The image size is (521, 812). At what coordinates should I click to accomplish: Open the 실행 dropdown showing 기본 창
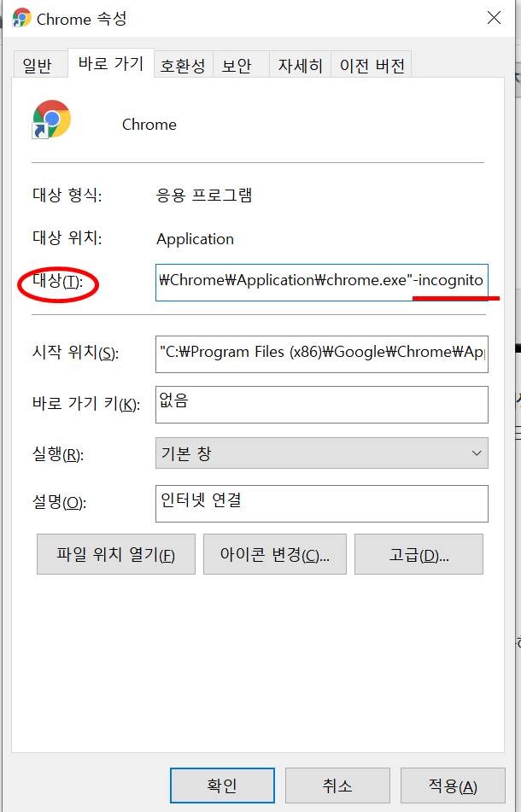[322, 453]
